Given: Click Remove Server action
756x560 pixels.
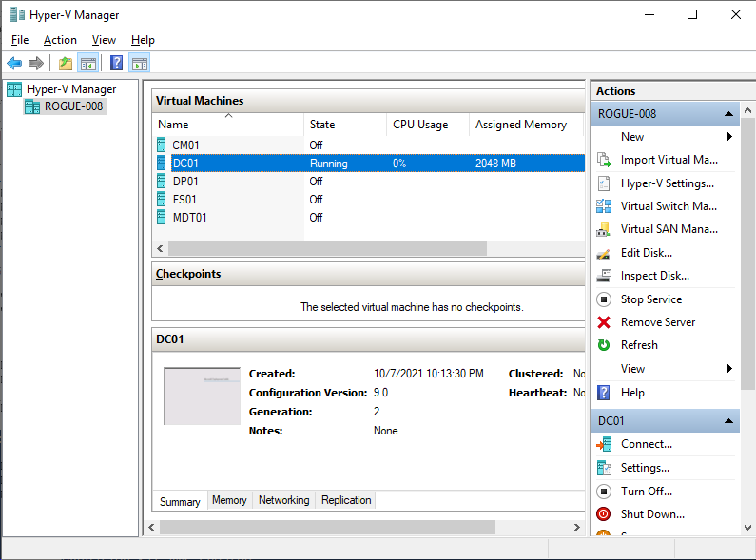Looking at the screenshot, I should pos(658,322).
